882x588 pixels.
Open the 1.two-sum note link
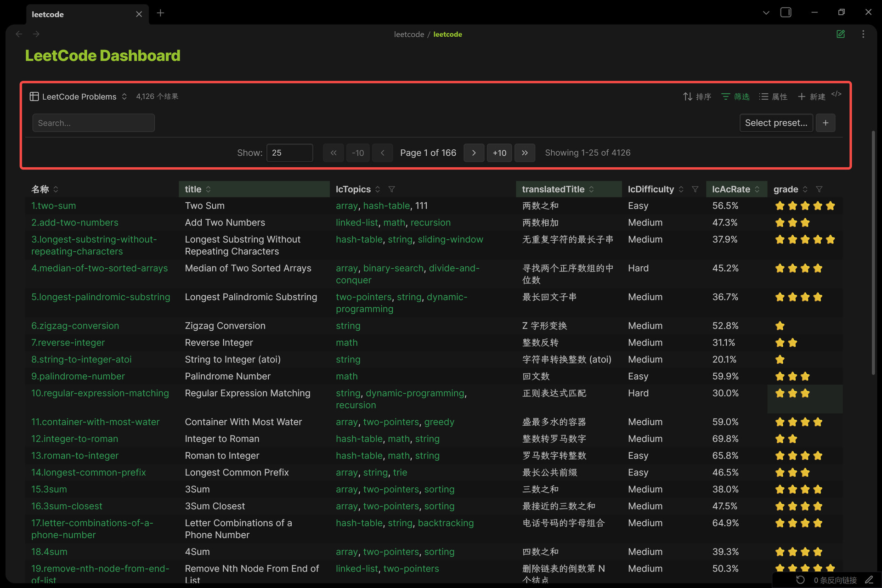53,206
